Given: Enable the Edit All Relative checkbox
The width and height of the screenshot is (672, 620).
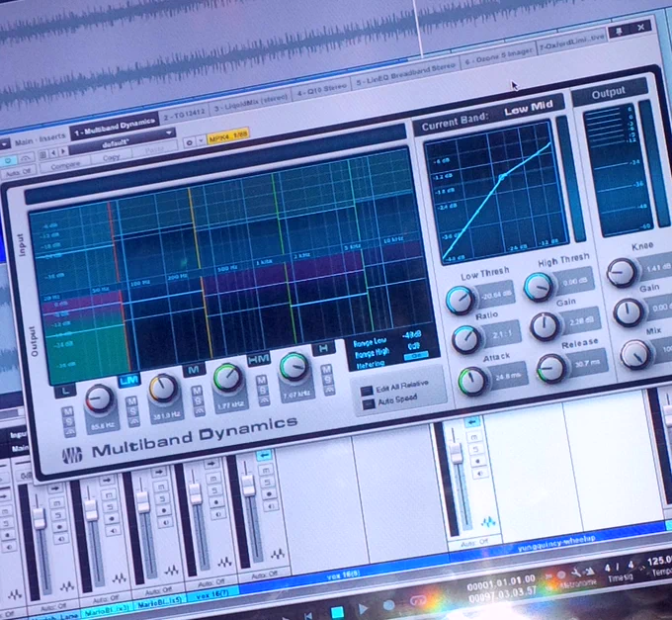Looking at the screenshot, I should pyautogui.click(x=367, y=391).
